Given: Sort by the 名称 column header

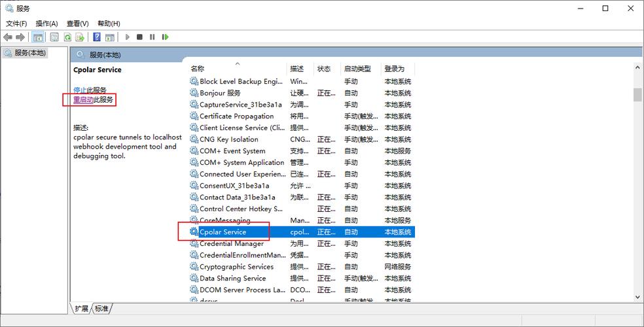Looking at the screenshot, I should [197, 69].
